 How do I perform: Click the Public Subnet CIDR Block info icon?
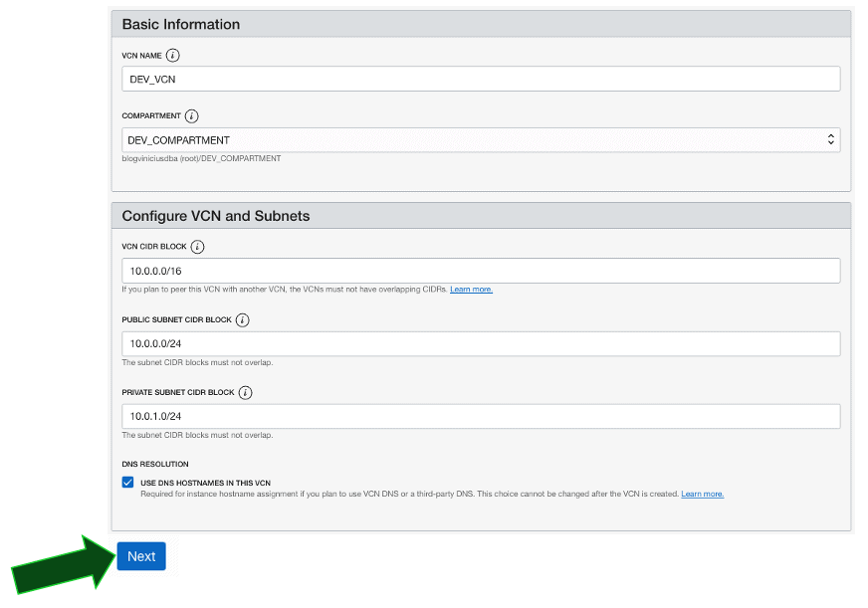click(x=243, y=320)
